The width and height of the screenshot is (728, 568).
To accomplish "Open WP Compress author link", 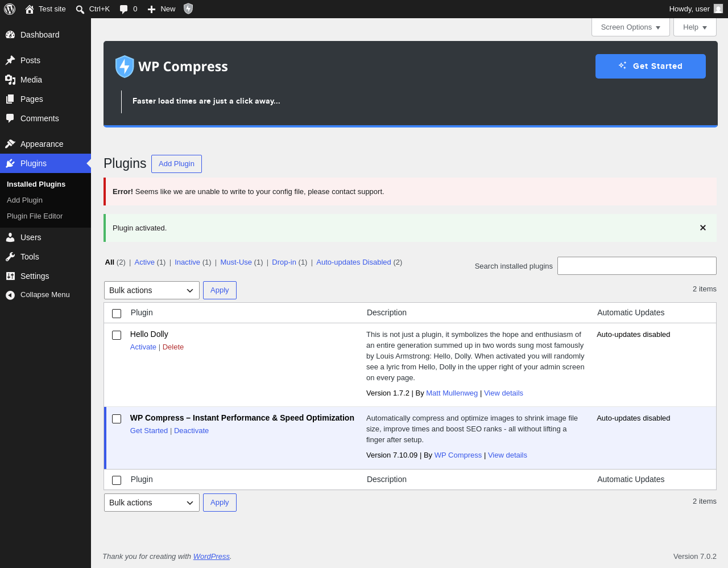I will coord(458,455).
